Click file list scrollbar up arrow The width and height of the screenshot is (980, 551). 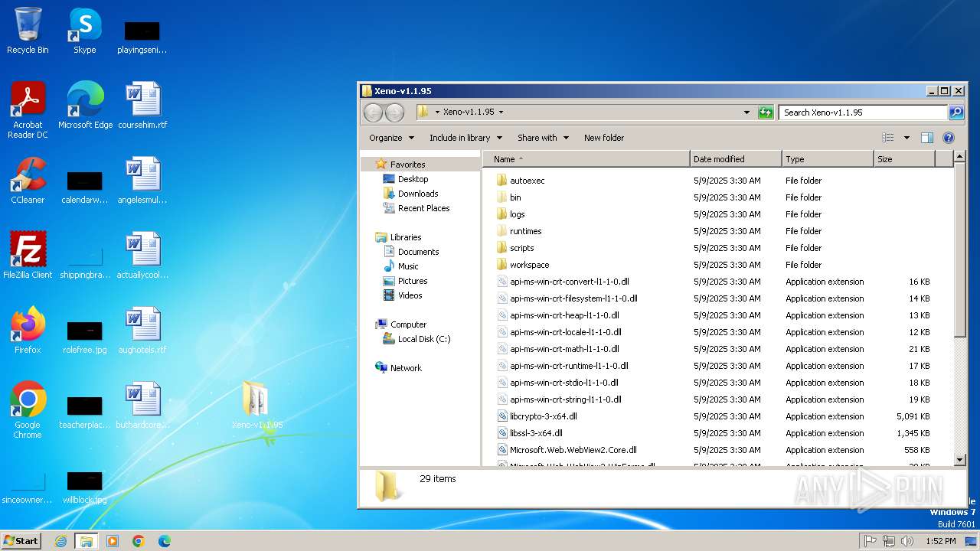click(960, 158)
